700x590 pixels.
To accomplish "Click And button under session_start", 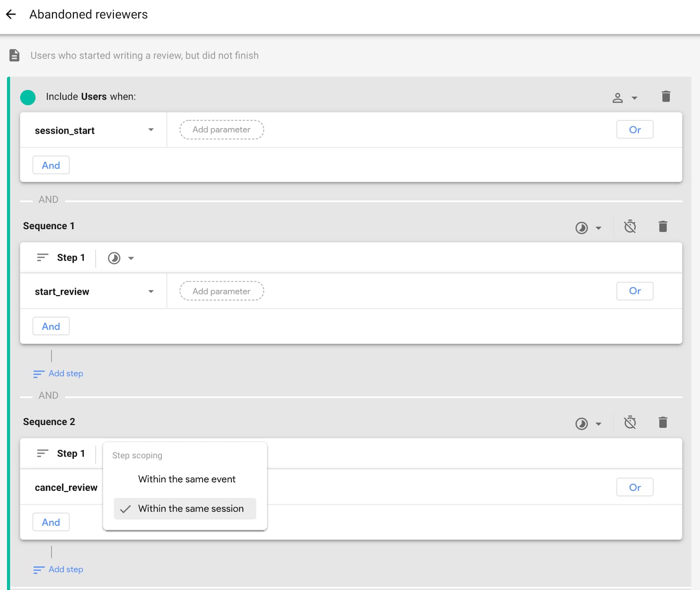I will tap(51, 165).
